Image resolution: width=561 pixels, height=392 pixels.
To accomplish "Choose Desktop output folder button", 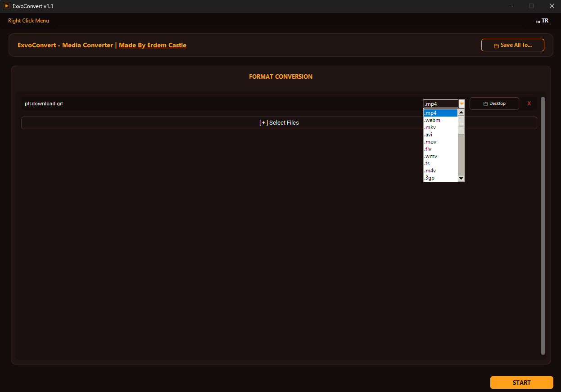I will (494, 104).
